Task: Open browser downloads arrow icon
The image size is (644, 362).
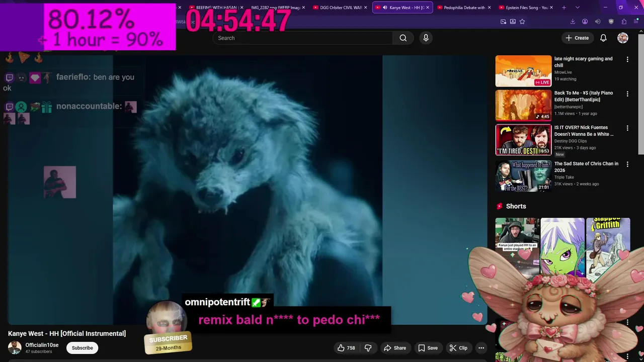Action: click(573, 22)
